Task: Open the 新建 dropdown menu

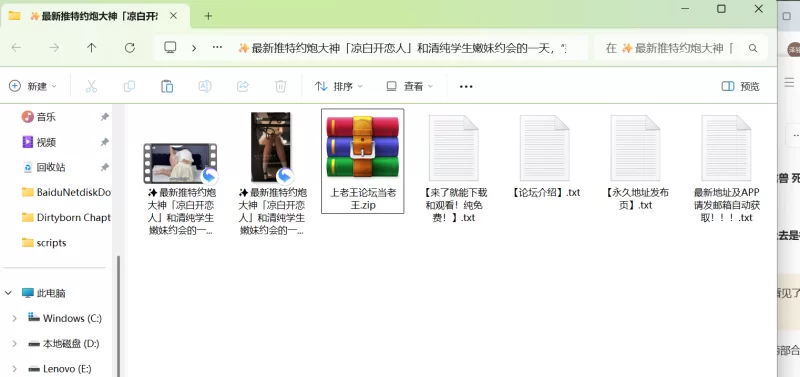Action: point(33,86)
